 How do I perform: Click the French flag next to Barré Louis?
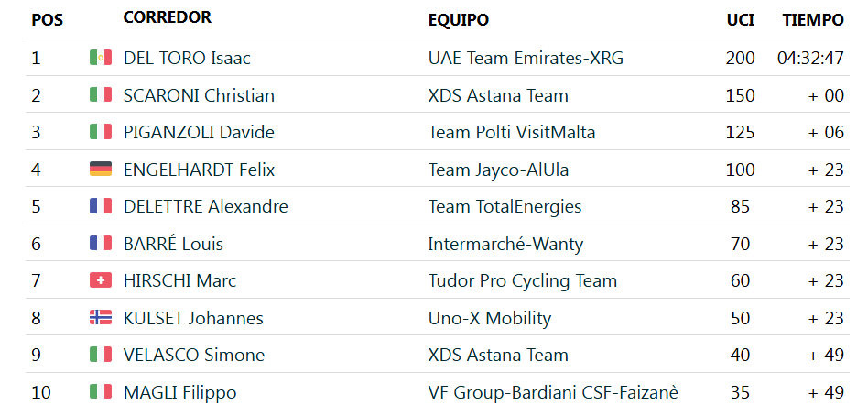101,243
